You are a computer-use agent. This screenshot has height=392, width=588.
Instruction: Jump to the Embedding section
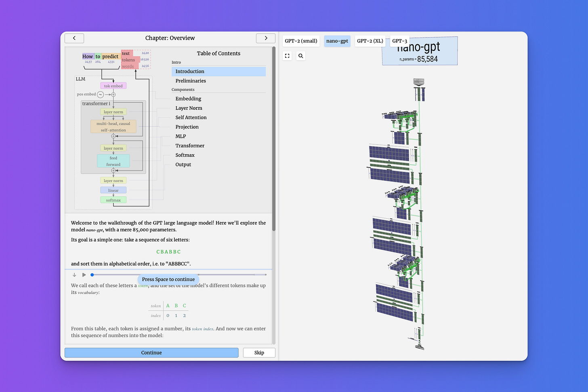pyautogui.click(x=218, y=99)
